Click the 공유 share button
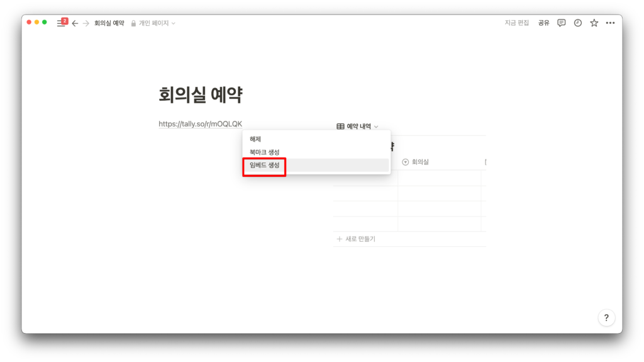 coord(543,23)
